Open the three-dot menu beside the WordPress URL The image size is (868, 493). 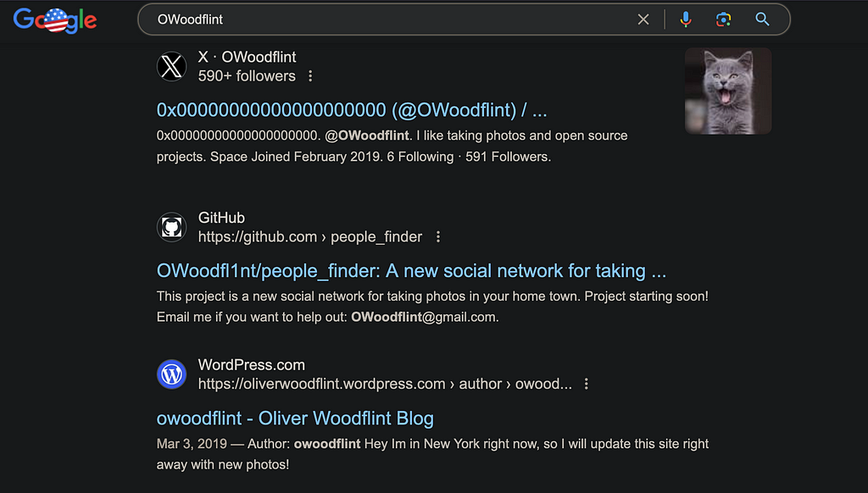pyautogui.click(x=587, y=384)
